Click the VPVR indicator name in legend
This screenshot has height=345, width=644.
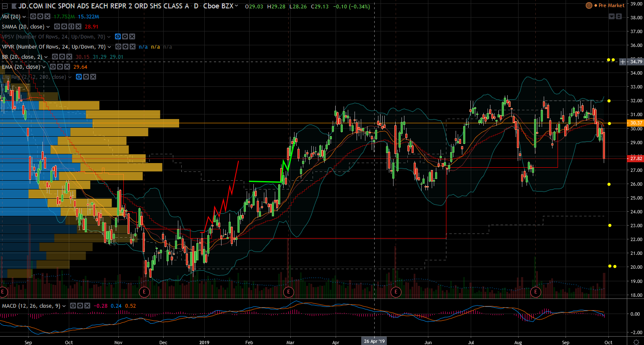54,47
